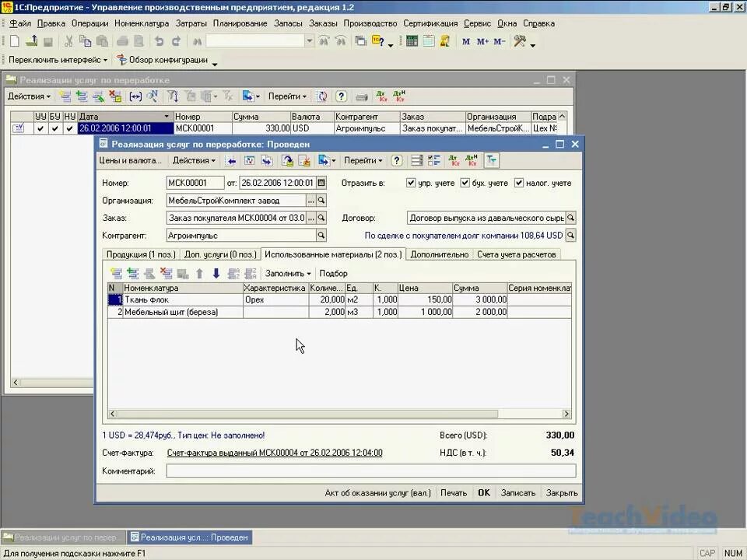Click Add new document icon in list window
Screen dimensions: 747x560
pos(65,96)
